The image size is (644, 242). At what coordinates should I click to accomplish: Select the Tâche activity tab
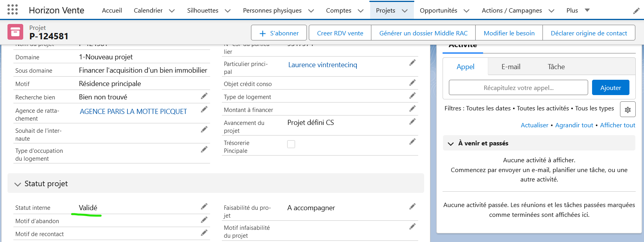[556, 67]
